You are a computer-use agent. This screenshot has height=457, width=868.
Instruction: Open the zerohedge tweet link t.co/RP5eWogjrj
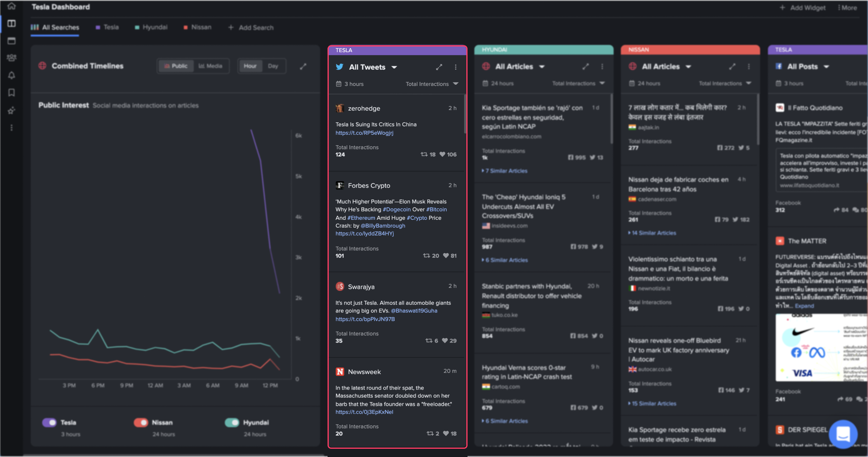click(364, 133)
